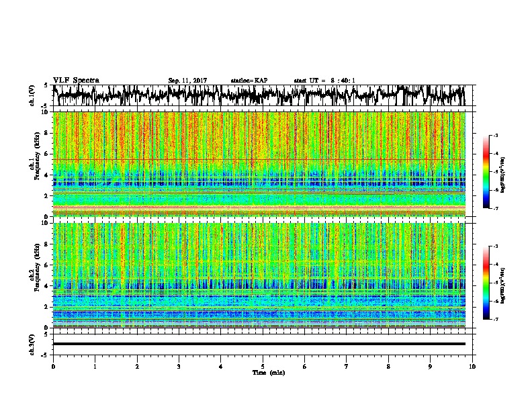Viewport: 532px width, 411px height.
Task: Click time axis tick label "8"
Action: tap(388, 367)
